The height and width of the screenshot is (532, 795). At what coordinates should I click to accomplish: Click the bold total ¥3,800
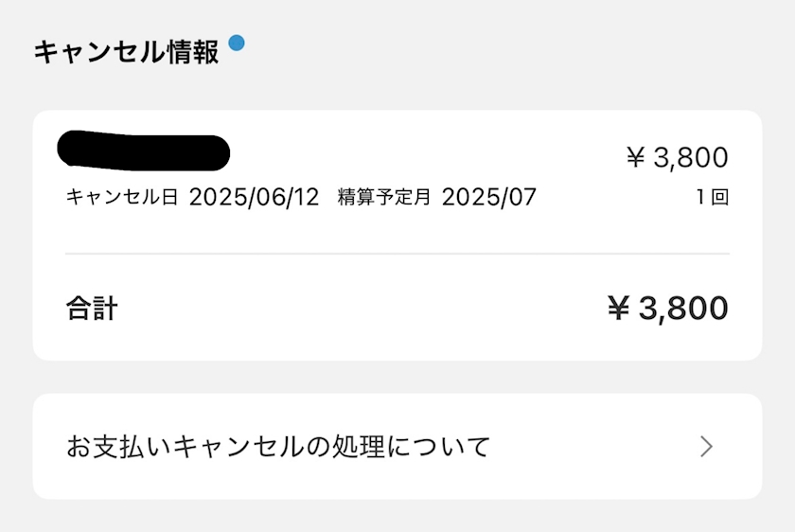tap(668, 309)
